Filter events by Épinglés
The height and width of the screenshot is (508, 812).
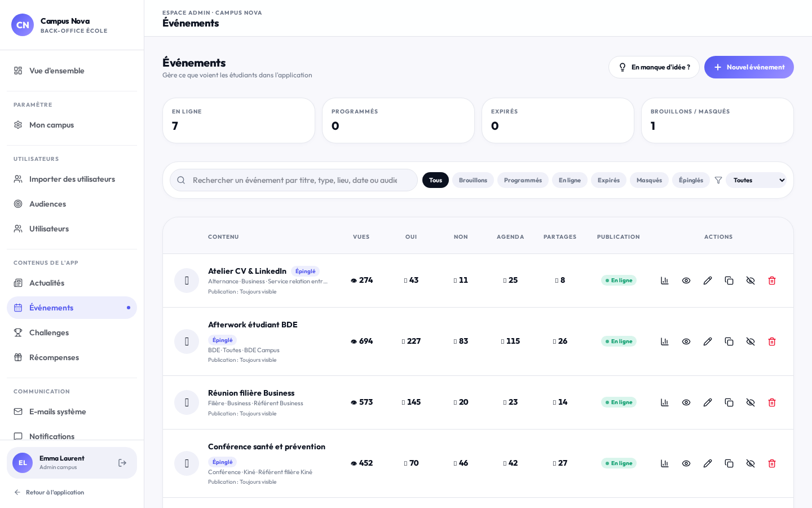point(691,180)
